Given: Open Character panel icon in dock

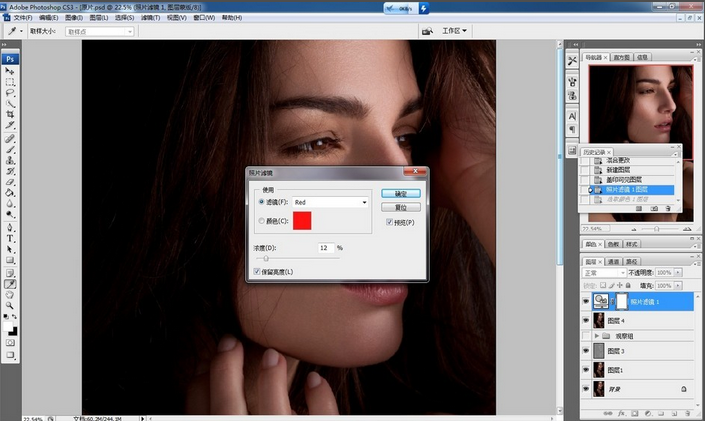Looking at the screenshot, I should (572, 116).
